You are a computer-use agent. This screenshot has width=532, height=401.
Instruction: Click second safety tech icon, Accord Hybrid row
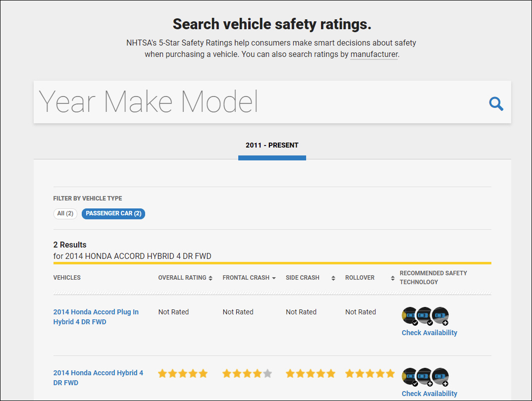coord(425,377)
